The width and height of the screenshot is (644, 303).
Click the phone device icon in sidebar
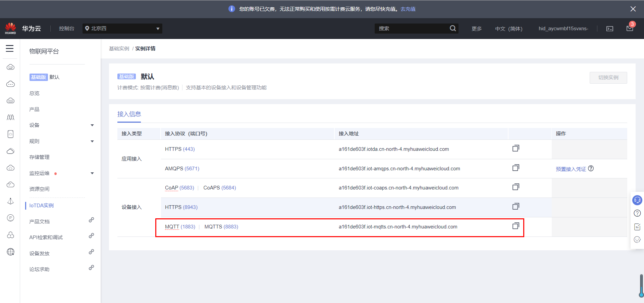coord(10,134)
